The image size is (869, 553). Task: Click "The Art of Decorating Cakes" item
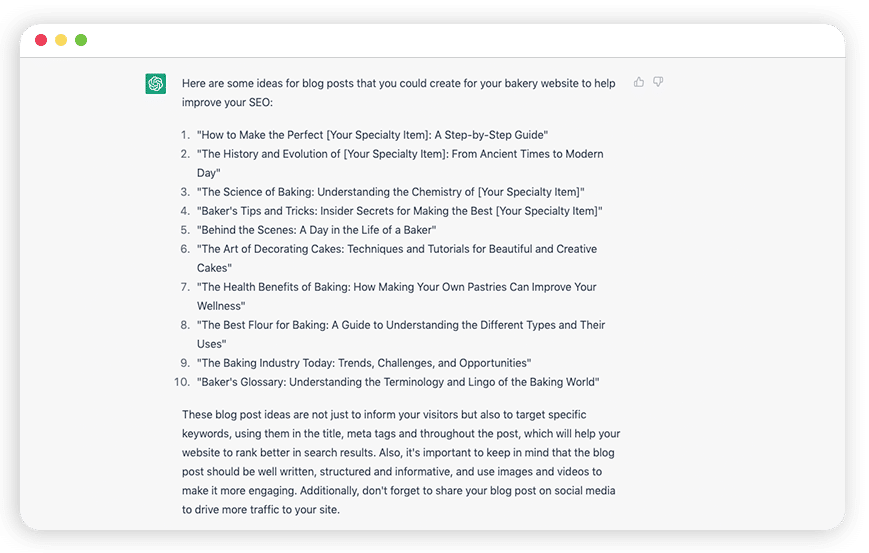(x=397, y=258)
